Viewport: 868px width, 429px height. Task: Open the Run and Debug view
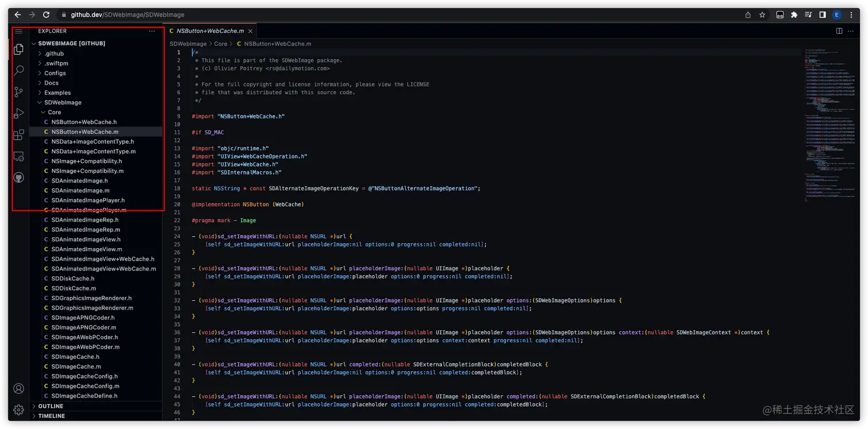(x=18, y=113)
